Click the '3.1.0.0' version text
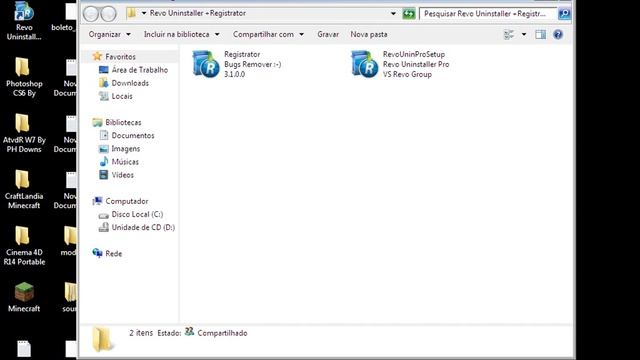This screenshot has height=360, width=640. (234, 74)
